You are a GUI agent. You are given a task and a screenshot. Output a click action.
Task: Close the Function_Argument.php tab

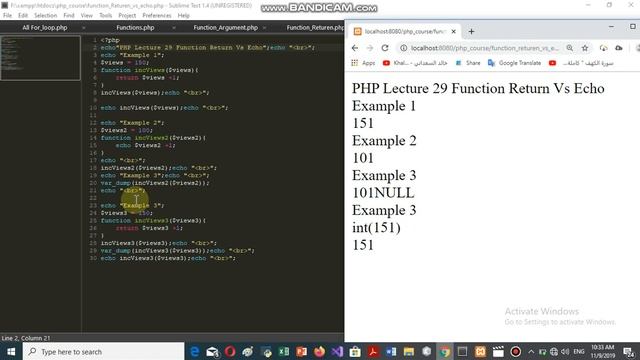point(264,28)
